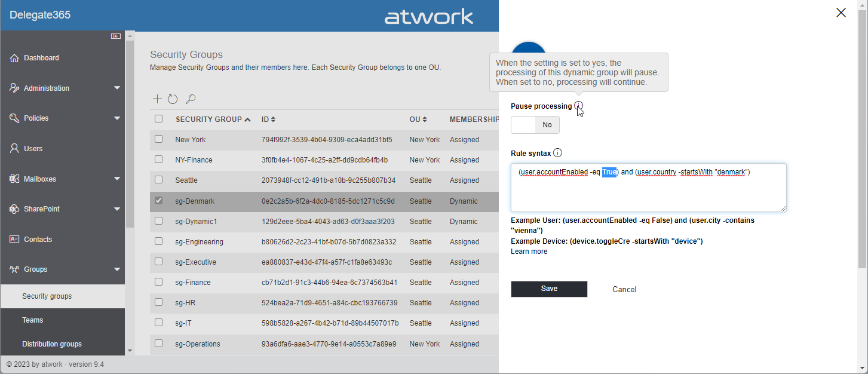
Task: Click the Policies key icon
Action: pos(15,118)
